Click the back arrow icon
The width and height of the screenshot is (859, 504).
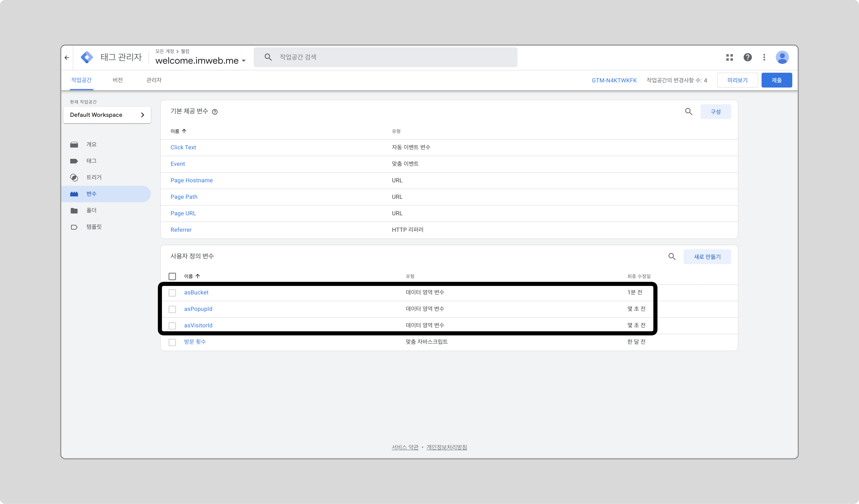(67, 58)
